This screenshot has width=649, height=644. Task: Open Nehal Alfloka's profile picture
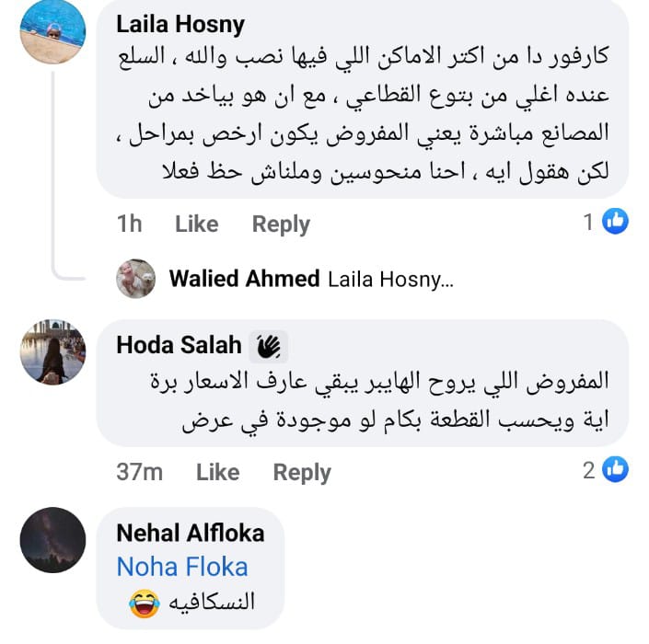coord(53,540)
